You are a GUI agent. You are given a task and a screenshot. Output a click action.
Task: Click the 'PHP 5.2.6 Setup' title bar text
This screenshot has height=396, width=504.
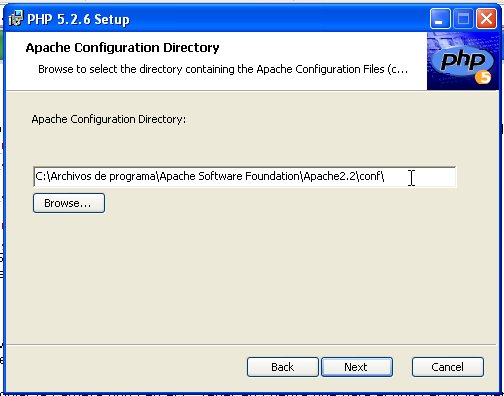coord(78,19)
